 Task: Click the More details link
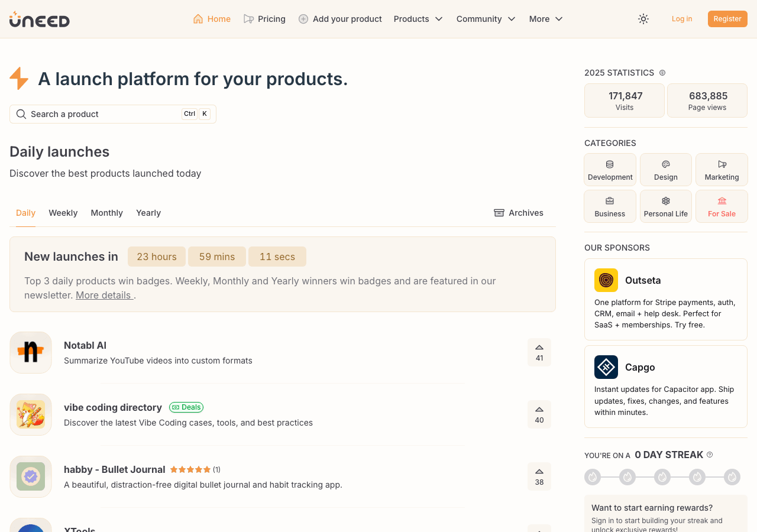(x=103, y=295)
